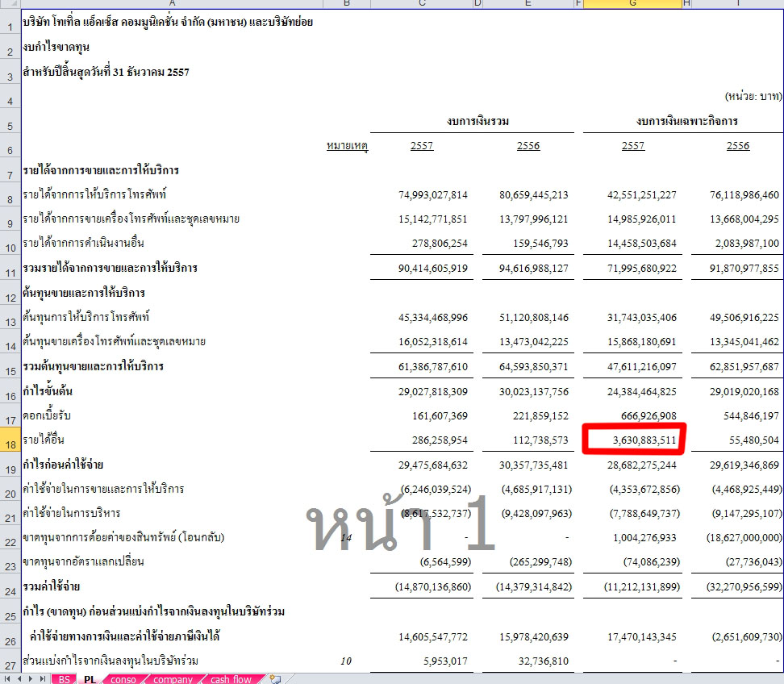The image size is (784, 684).
Task: Jump to the first sheet tab arrow
Action: pyautogui.click(x=7, y=678)
